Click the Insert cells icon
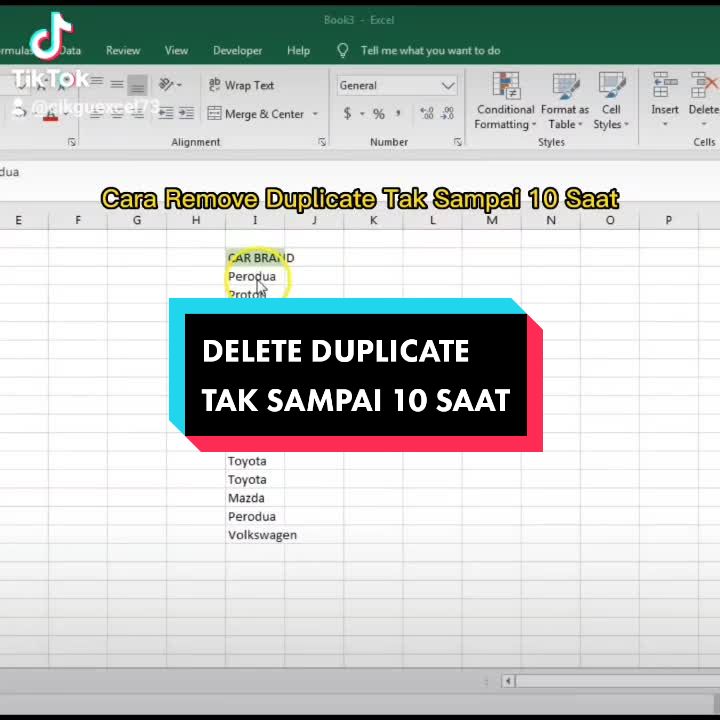Viewport: 720px width, 720px height. coord(665,85)
